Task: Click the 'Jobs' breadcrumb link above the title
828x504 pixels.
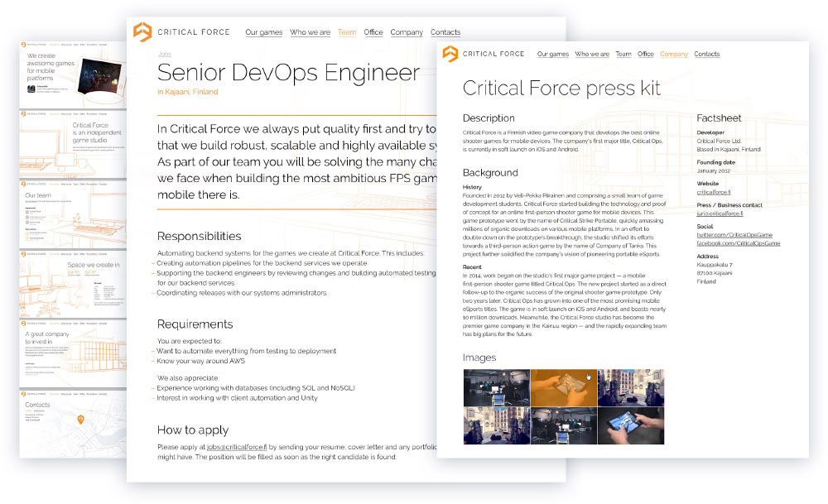Action: [x=164, y=54]
